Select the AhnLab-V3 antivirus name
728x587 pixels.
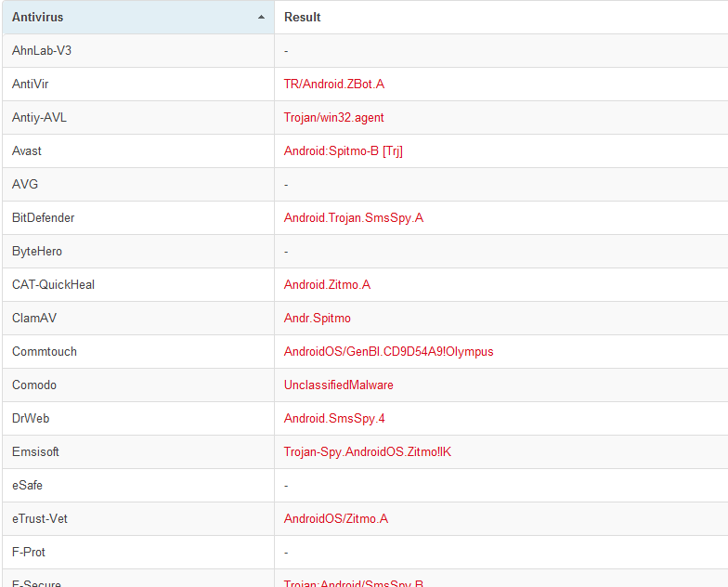[42, 50]
